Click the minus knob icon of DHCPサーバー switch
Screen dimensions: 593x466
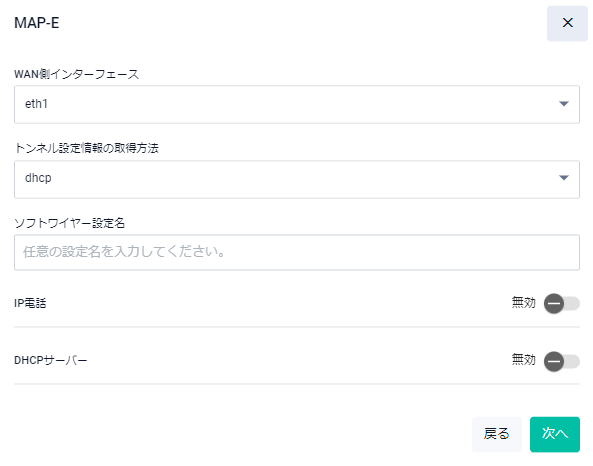tap(554, 361)
